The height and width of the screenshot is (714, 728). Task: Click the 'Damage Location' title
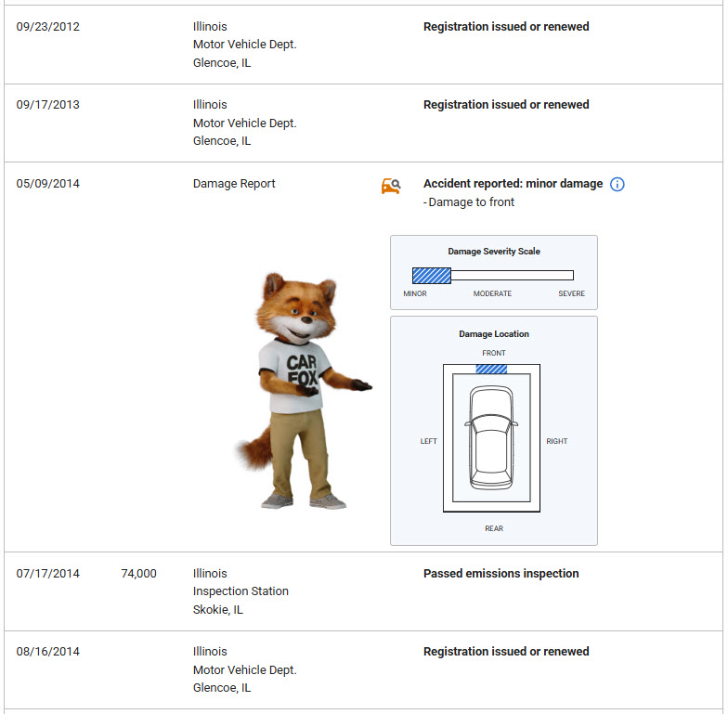pos(494,334)
